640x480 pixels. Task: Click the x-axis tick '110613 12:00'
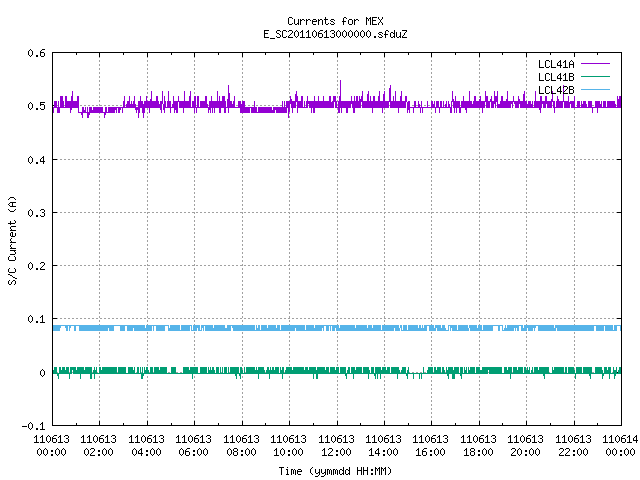(337, 446)
